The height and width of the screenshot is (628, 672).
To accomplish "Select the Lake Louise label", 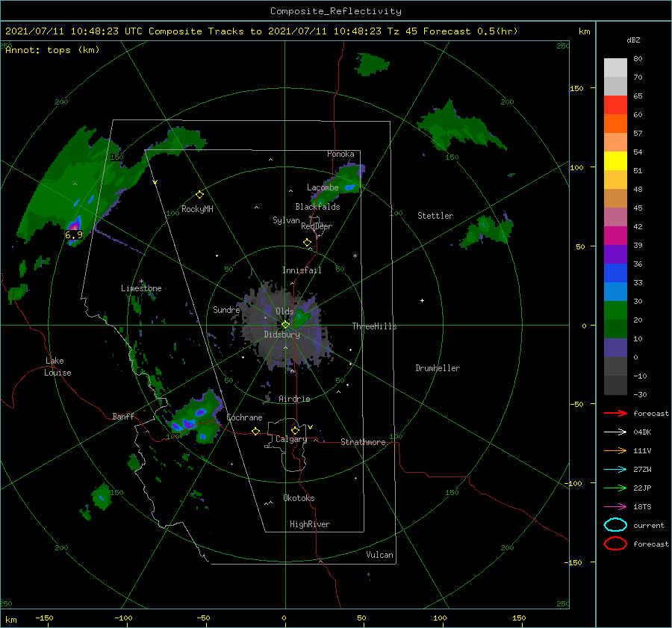I will pos(57,367).
